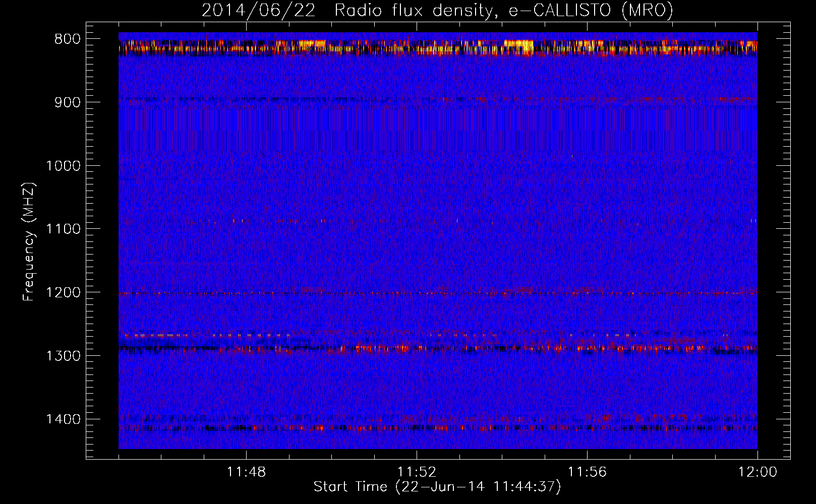Viewport: 816px width, 504px height.
Task: Click the 'Frequency (MHZ)' axis label
Action: [x=29, y=242]
